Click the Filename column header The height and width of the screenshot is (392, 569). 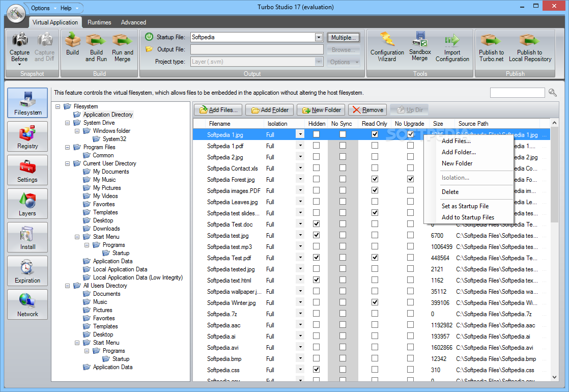234,124
